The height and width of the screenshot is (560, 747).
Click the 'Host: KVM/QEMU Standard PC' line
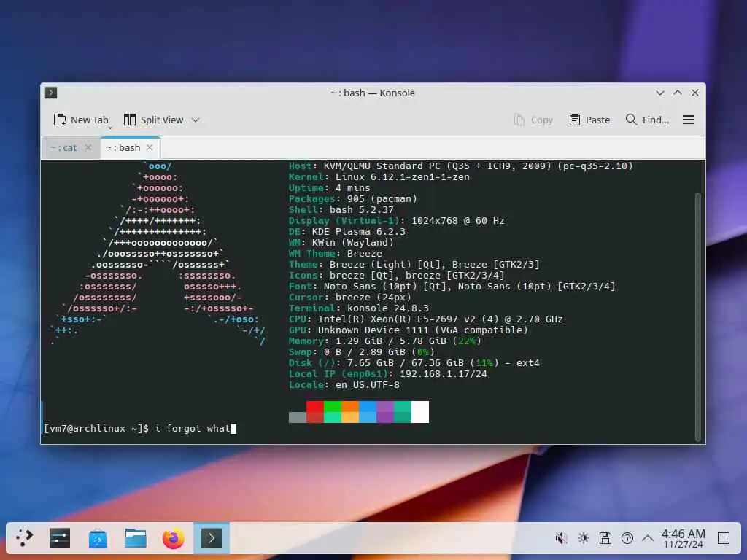point(461,166)
